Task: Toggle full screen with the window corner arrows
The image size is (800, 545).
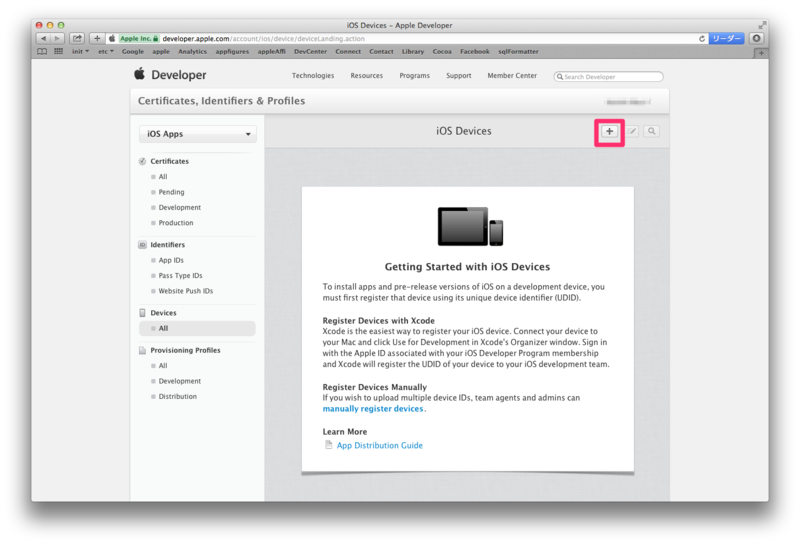Action: (x=762, y=25)
